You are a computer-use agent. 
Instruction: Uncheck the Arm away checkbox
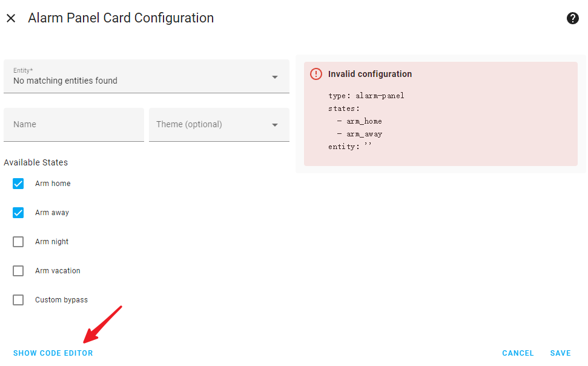point(18,213)
